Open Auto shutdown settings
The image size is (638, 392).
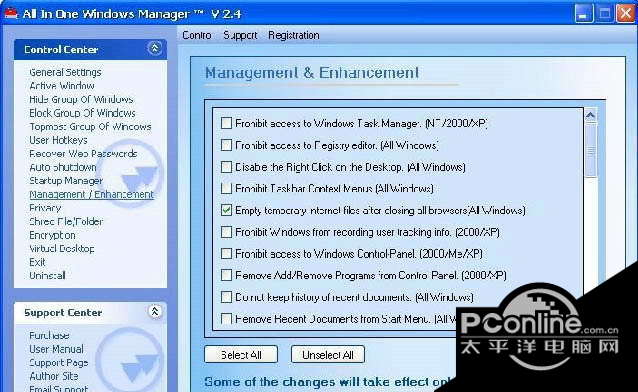[63, 167]
